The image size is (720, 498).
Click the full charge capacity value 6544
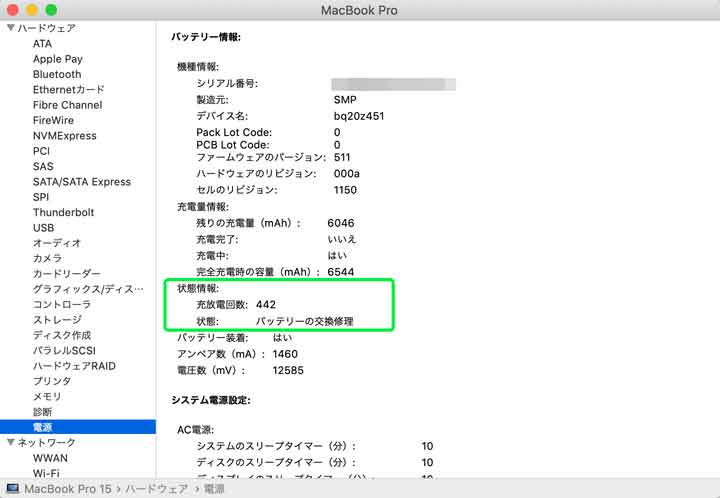pos(341,272)
